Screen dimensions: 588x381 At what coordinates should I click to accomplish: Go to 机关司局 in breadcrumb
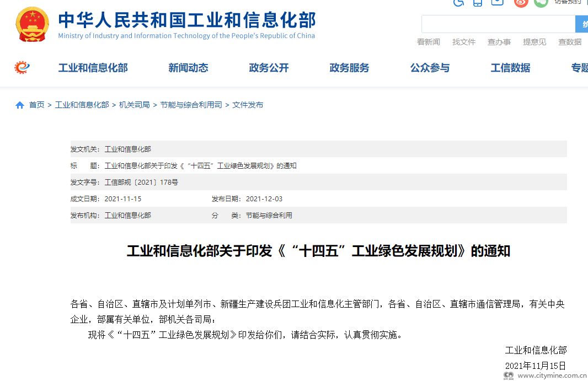click(x=134, y=105)
